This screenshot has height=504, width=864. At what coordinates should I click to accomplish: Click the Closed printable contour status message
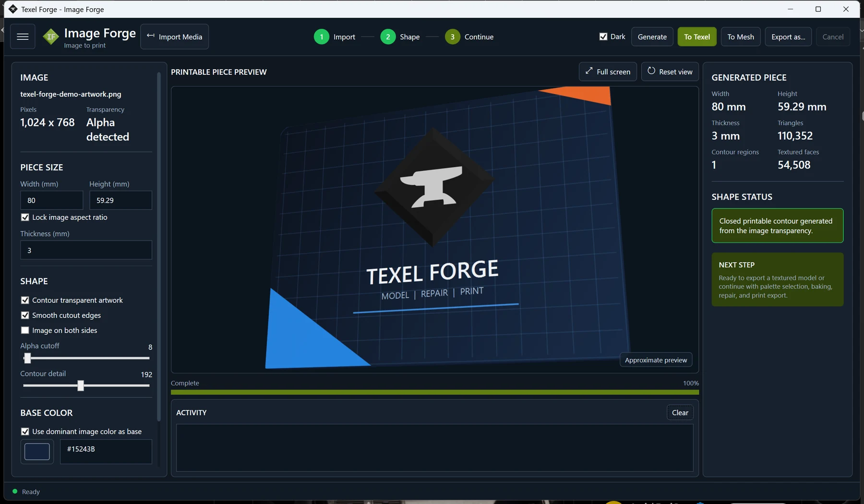(x=777, y=226)
